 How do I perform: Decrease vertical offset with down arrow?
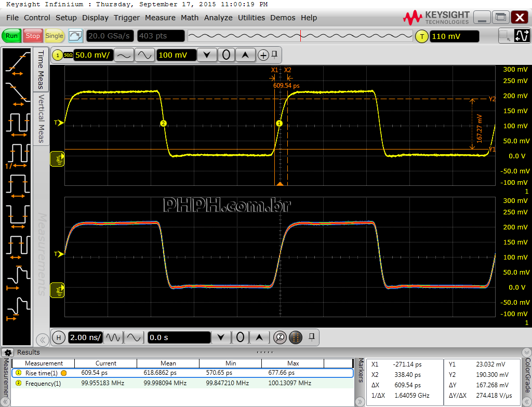(207, 55)
